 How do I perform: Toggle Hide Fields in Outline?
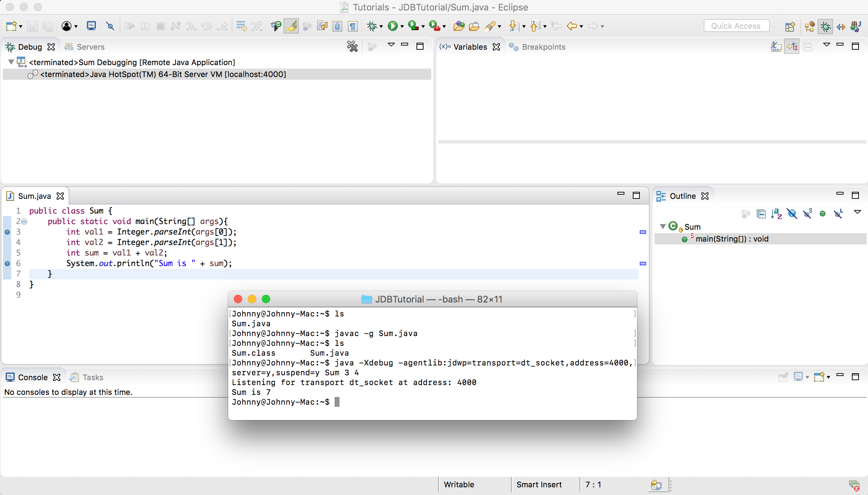(792, 214)
